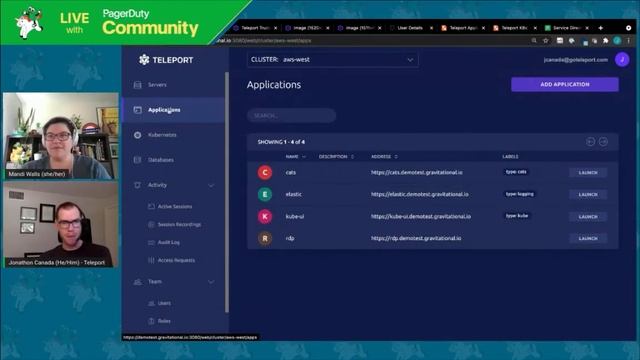This screenshot has width=640, height=360.
Task: Open the Kubernetes section
Action: point(173,135)
